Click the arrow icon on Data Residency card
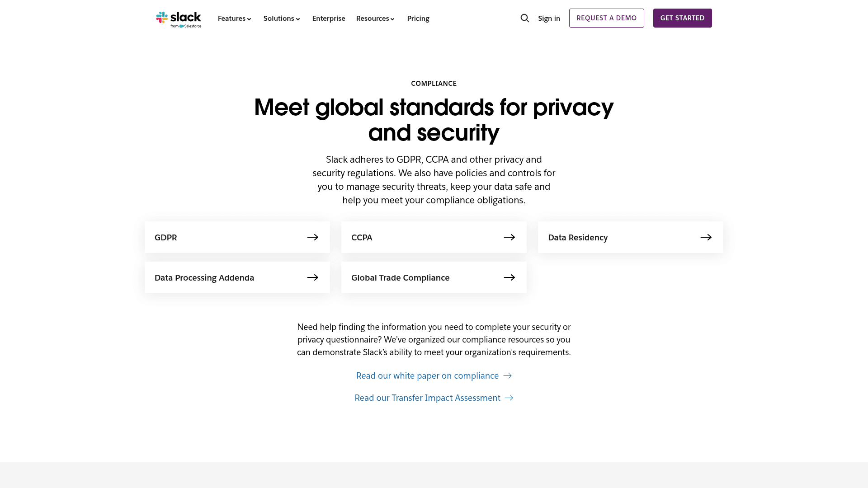 [706, 237]
